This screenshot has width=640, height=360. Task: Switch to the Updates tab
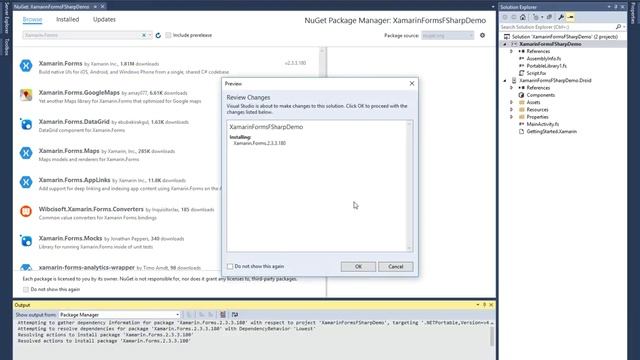point(104,20)
